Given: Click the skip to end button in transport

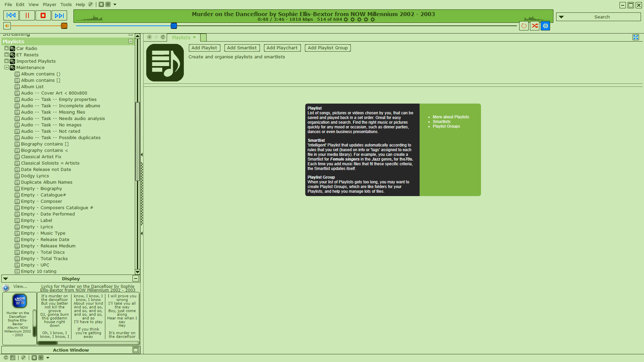Looking at the screenshot, I should pos(59,15).
